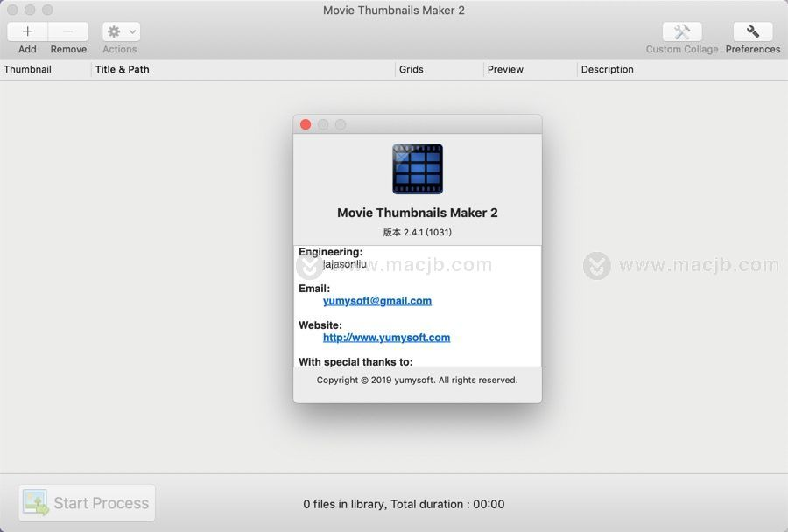Click the Copyright 2019 yumysoft text
This screenshot has width=788, height=532.
pyautogui.click(x=417, y=380)
